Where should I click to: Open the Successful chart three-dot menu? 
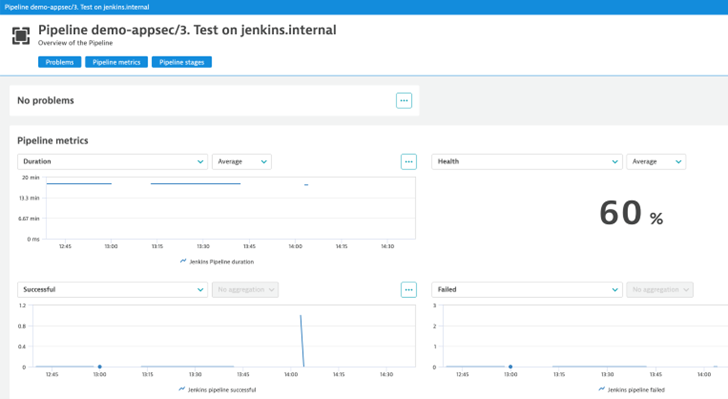tap(409, 290)
